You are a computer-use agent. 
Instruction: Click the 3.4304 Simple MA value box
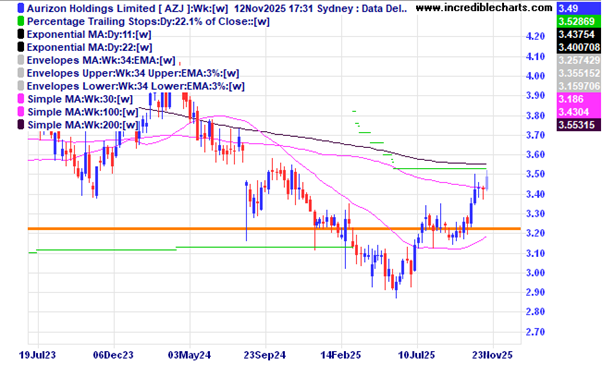pos(579,112)
